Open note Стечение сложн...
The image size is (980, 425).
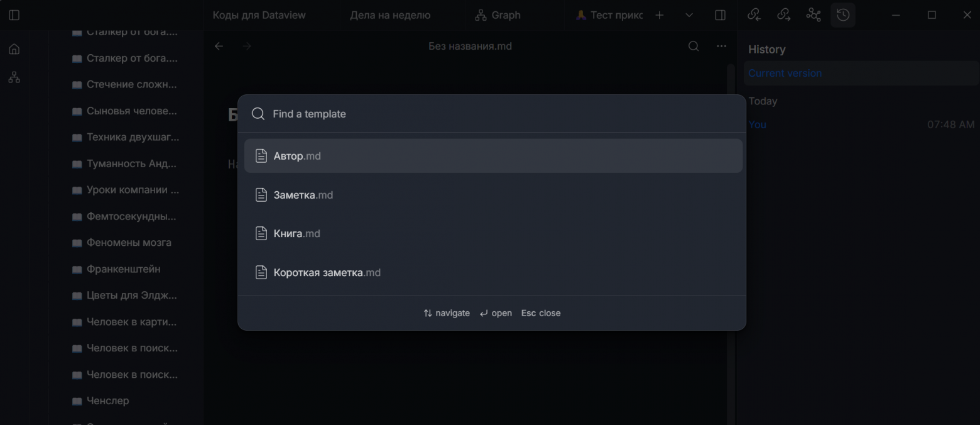132,84
